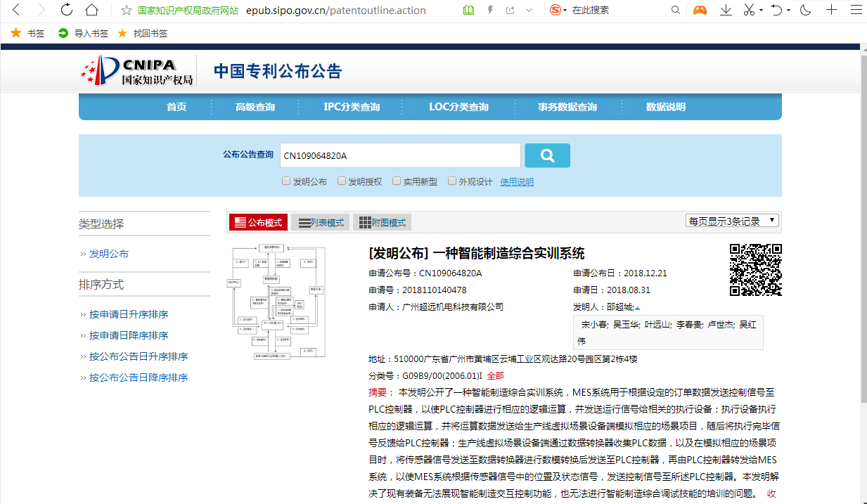Open reading mode book icon in address bar
The height and width of the screenshot is (504, 867).
[469, 10]
